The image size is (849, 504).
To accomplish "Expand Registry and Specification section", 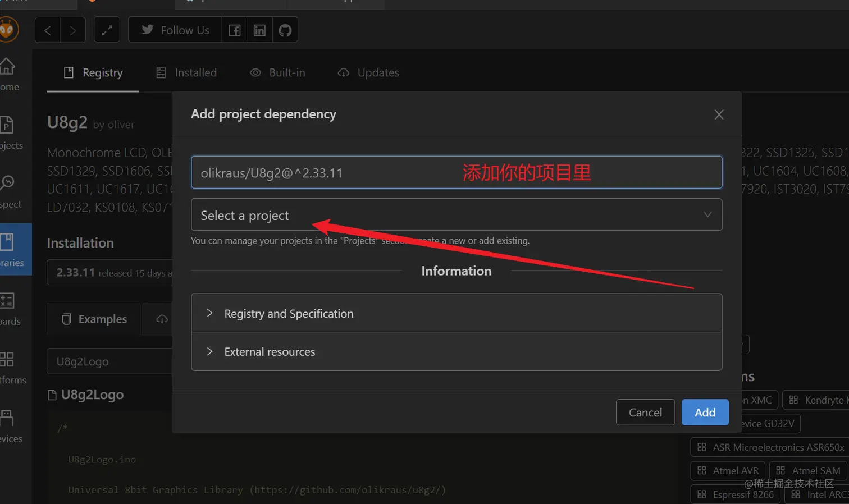I will pyautogui.click(x=457, y=313).
